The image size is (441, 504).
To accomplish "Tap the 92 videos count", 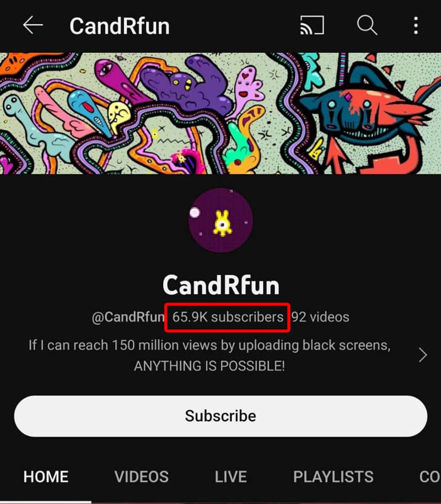I will point(320,317).
